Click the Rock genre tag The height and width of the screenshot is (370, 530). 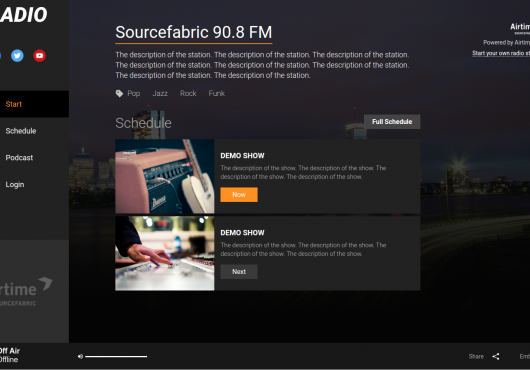[x=188, y=93]
